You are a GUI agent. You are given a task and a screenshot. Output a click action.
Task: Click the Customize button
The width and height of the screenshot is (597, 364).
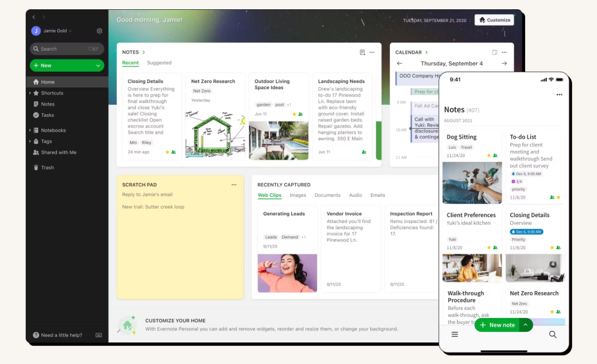(x=494, y=20)
